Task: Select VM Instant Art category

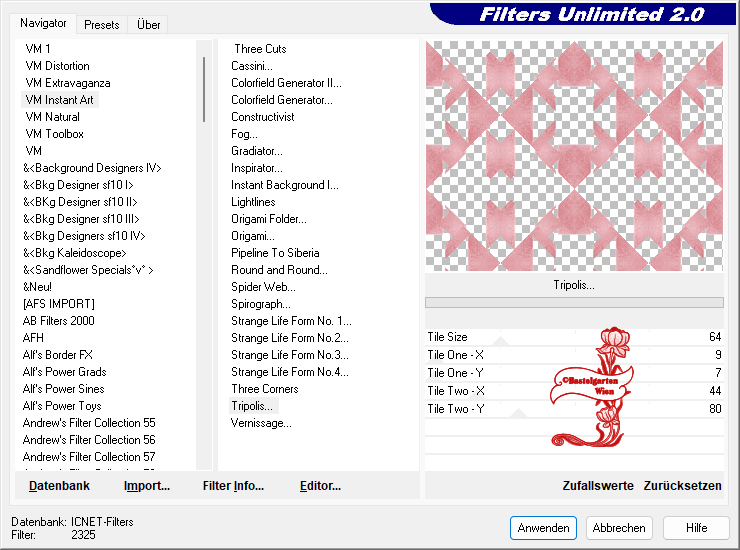Action: 59,100
